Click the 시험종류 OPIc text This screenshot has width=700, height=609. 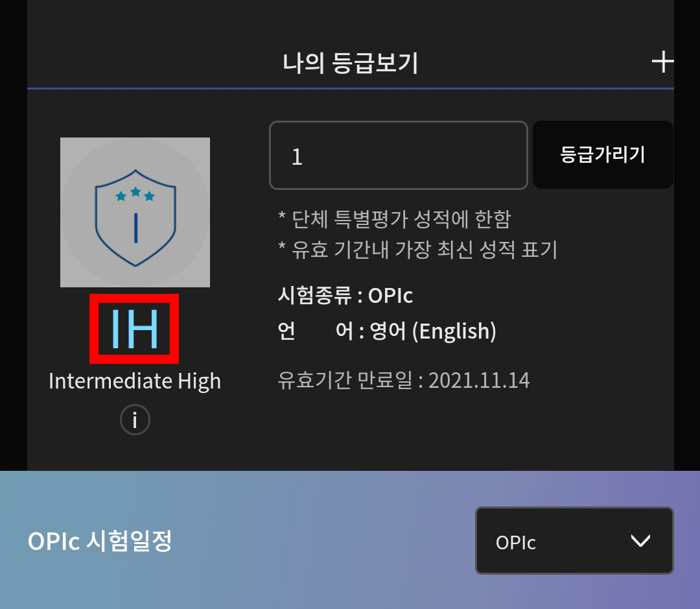pyautogui.click(x=344, y=295)
